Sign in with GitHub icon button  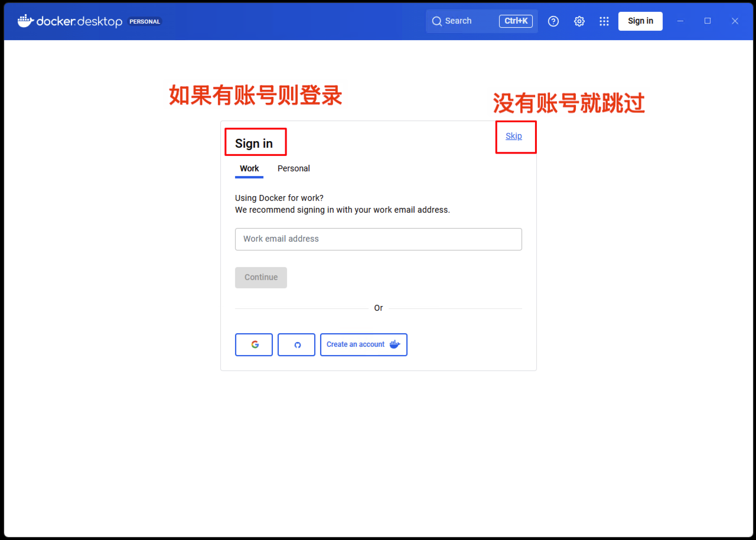coord(296,345)
